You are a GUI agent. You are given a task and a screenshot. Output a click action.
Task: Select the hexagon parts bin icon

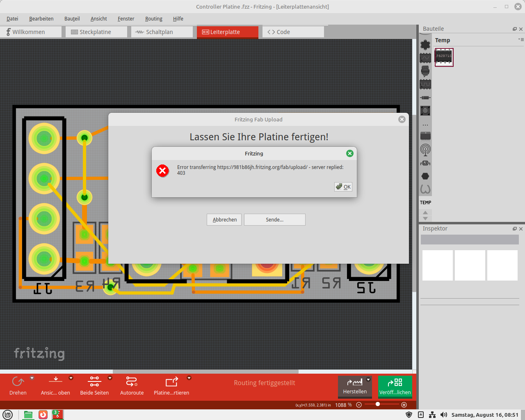(x=425, y=176)
